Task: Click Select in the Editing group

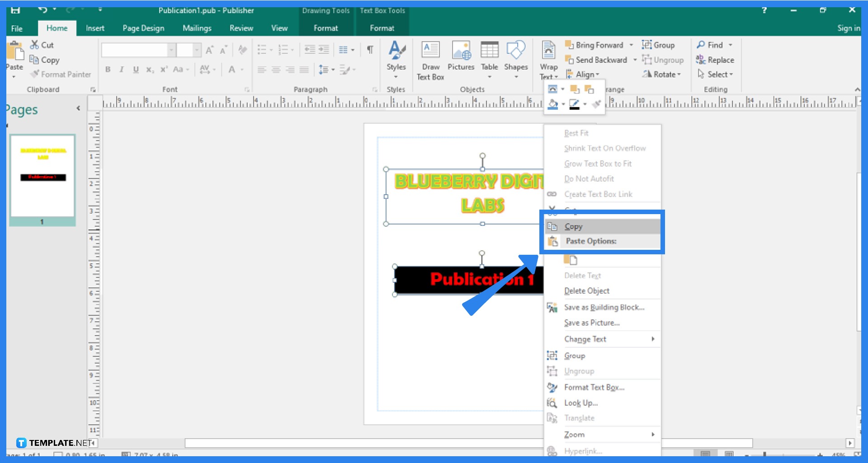Action: tap(716, 74)
